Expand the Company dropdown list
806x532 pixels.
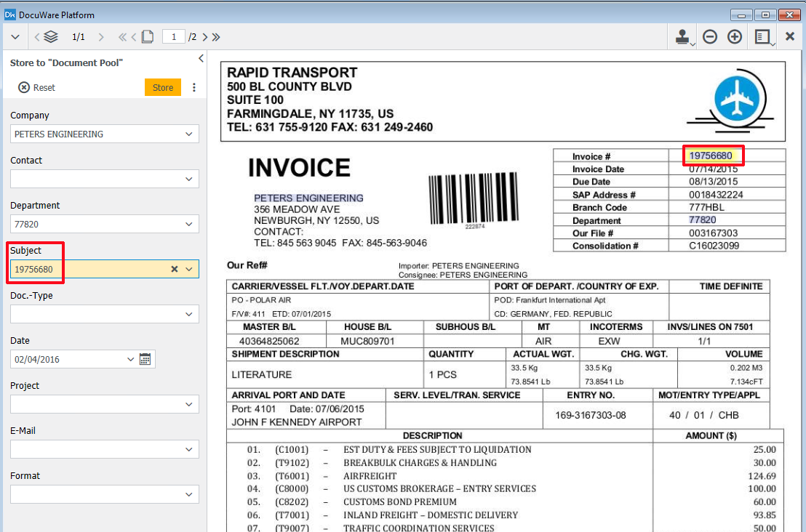click(x=189, y=134)
